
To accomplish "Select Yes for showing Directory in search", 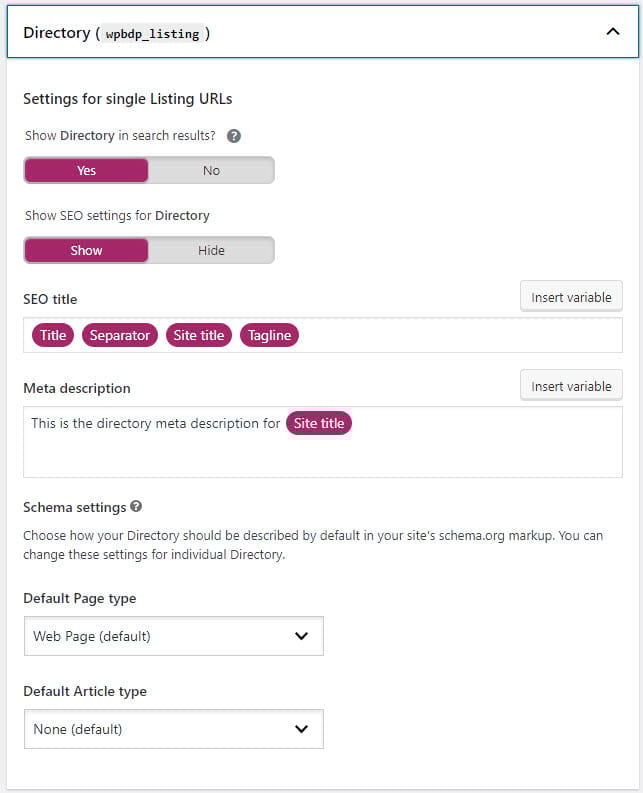I will coord(86,170).
